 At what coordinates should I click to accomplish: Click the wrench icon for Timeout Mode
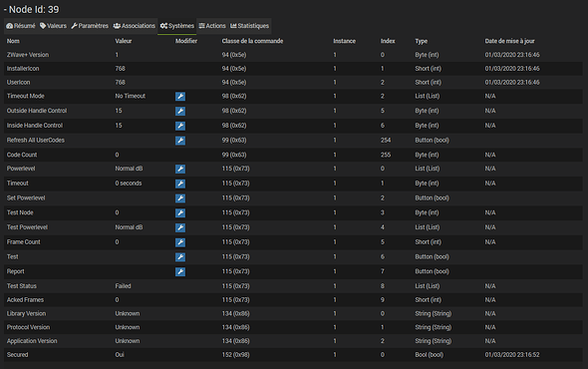click(x=180, y=97)
